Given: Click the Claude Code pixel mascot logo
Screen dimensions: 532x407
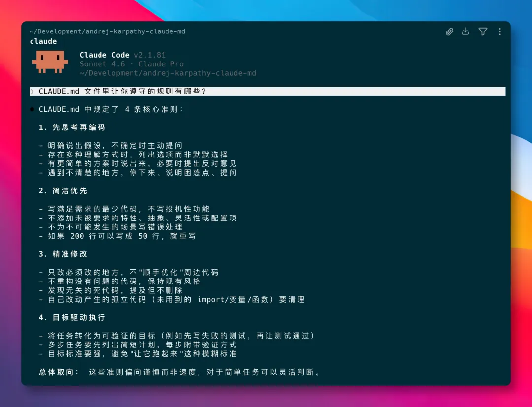Looking at the screenshot, I should (x=50, y=62).
